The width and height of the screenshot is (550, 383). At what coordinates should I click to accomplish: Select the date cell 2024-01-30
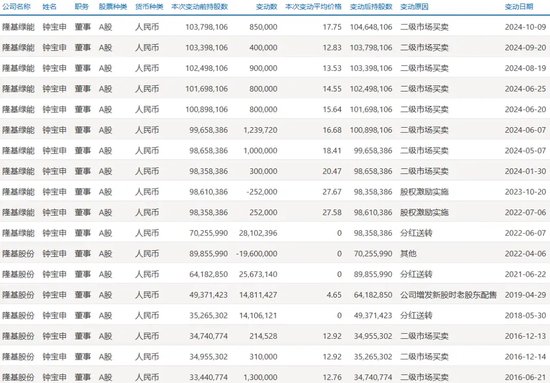pyautogui.click(x=525, y=171)
